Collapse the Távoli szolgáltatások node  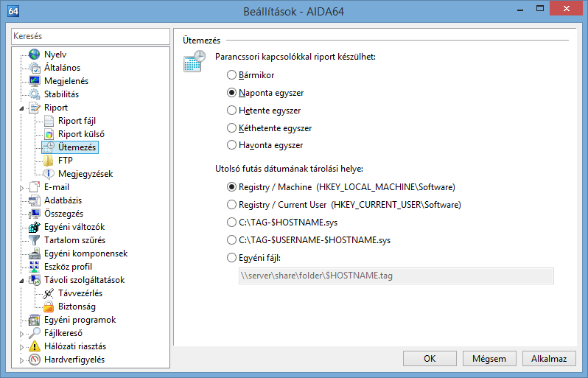click(x=21, y=281)
